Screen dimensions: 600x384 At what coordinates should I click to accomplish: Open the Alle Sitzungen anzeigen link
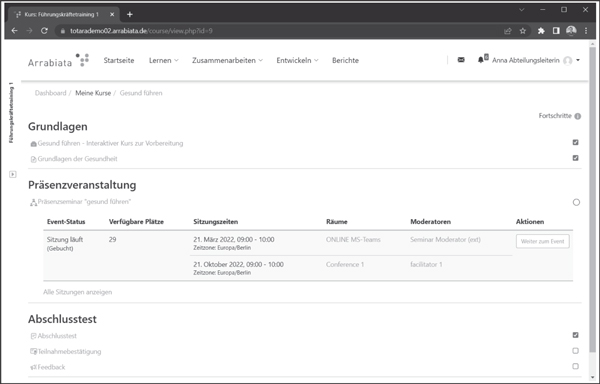point(77,292)
